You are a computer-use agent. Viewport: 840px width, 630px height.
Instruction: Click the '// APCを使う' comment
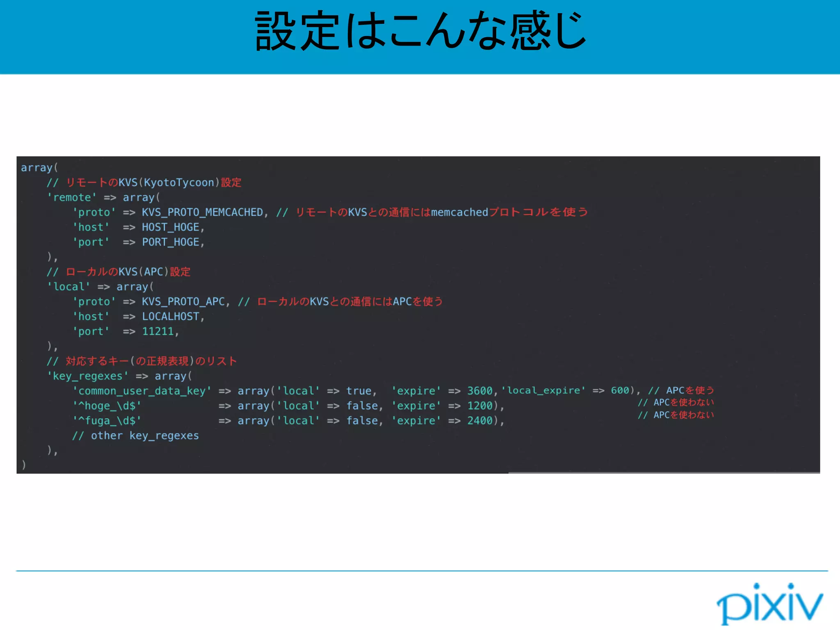point(681,390)
